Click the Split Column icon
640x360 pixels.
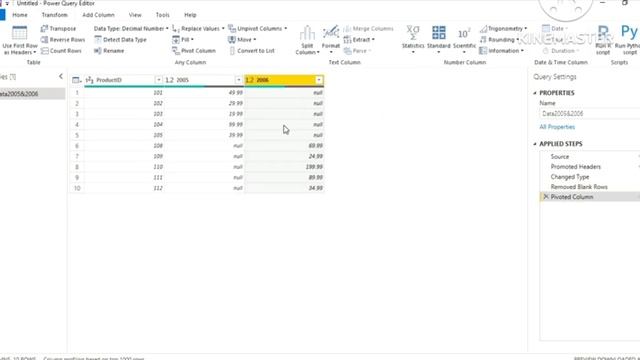307,33
